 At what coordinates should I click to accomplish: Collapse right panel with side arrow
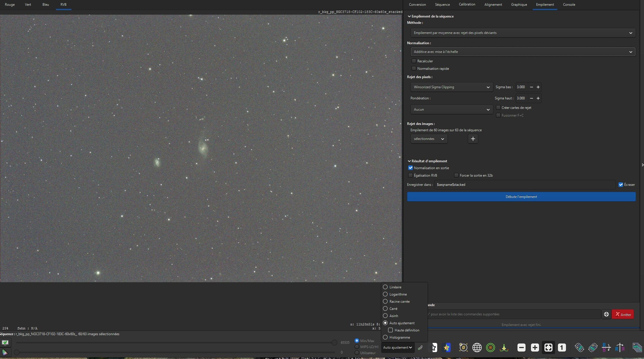click(642, 165)
